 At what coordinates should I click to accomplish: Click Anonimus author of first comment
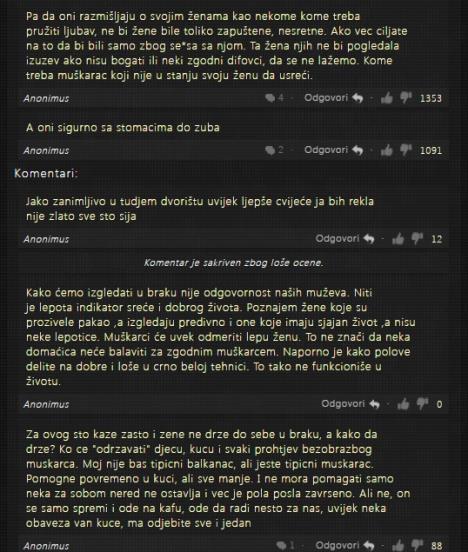pyautogui.click(x=46, y=99)
